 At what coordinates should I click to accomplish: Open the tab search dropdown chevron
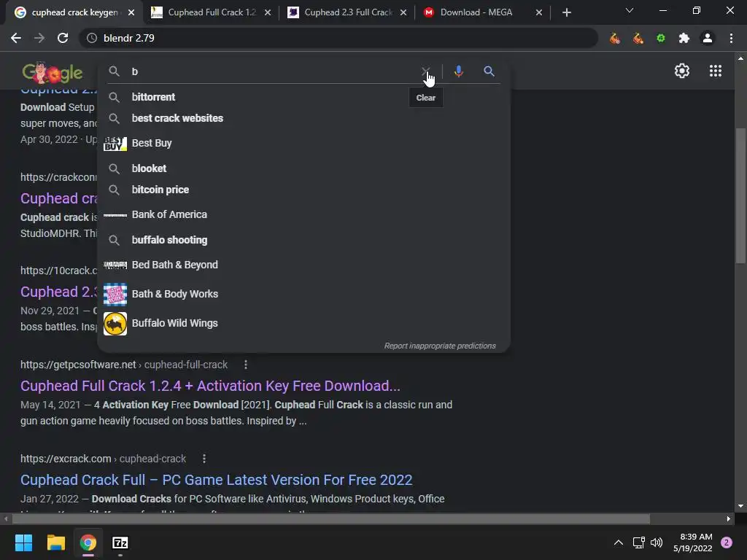point(630,10)
